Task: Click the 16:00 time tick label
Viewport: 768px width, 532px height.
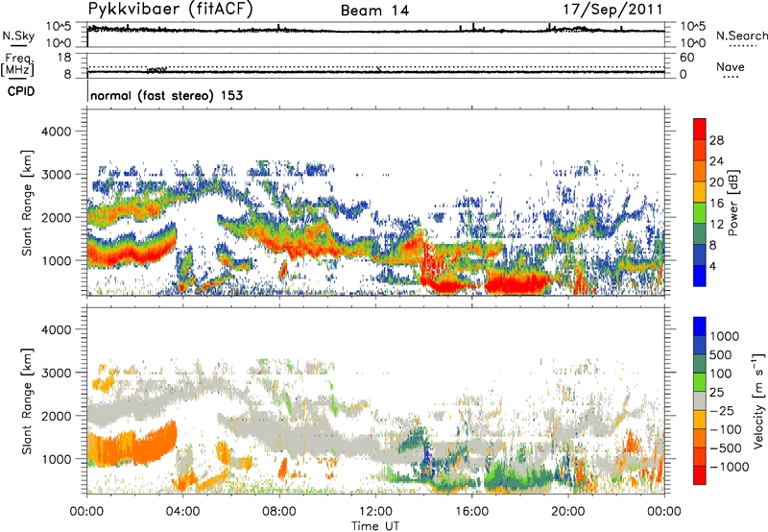Action: [472, 512]
